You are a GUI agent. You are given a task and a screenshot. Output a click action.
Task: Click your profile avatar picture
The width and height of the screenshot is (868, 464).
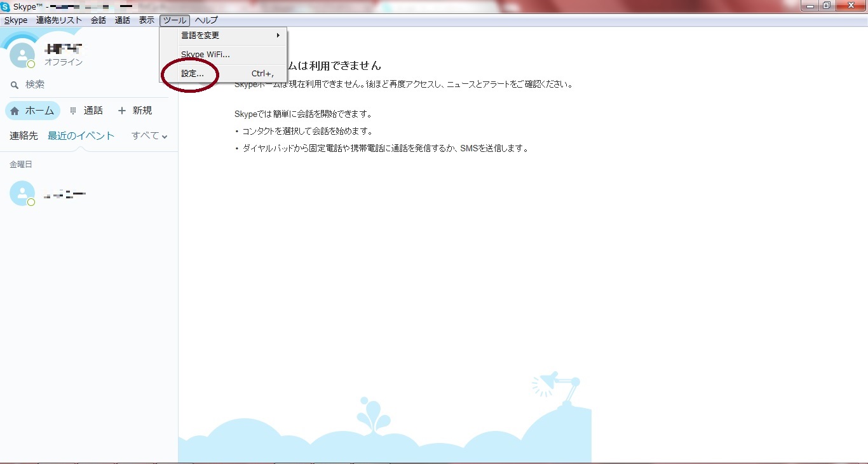click(22, 55)
